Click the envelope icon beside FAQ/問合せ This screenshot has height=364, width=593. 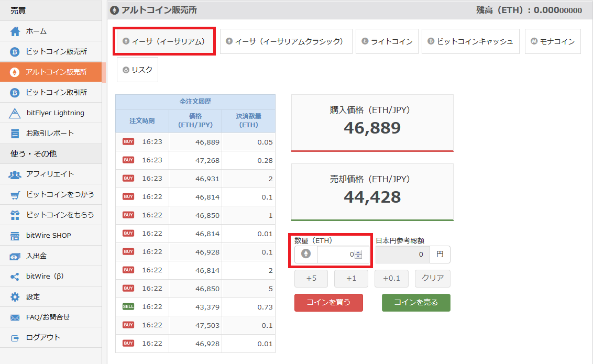pyautogui.click(x=15, y=317)
